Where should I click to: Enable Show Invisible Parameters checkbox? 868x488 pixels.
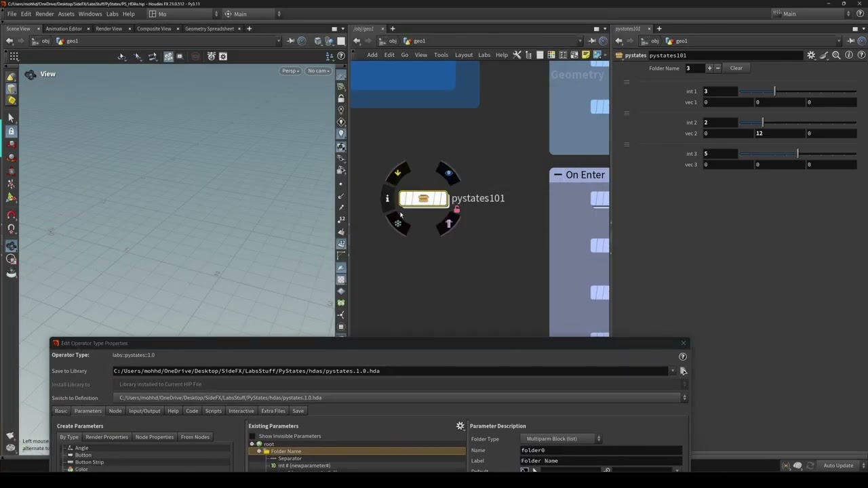[x=252, y=436]
